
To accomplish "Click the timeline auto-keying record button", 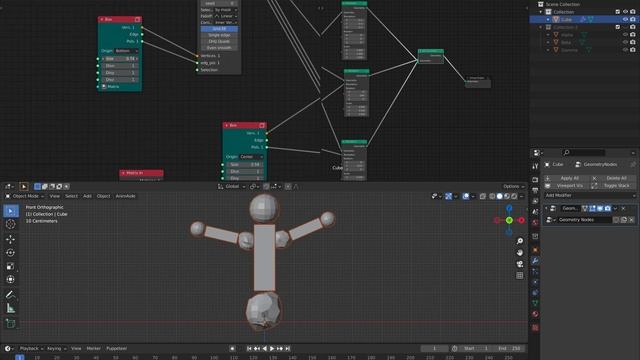I will pyautogui.click(x=232, y=349).
